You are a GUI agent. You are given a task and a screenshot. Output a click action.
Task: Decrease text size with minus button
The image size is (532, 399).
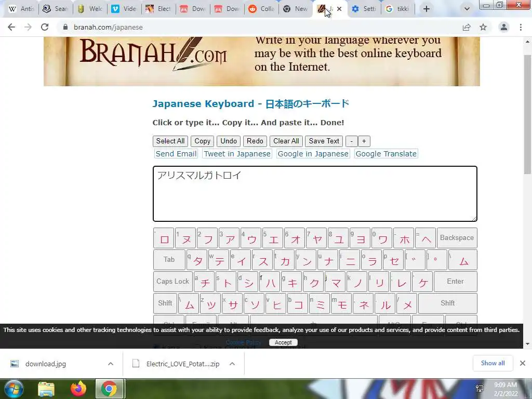click(x=352, y=141)
